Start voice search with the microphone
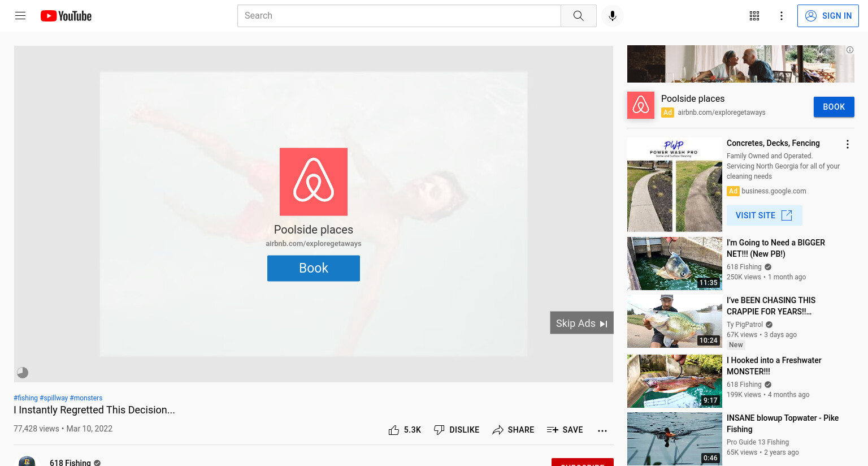868x466 pixels. pos(613,16)
